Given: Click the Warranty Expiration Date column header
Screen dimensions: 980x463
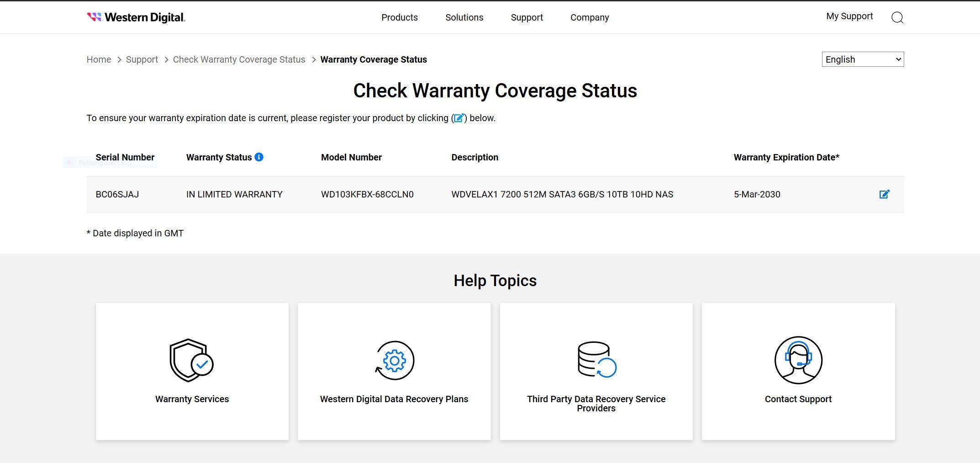Looking at the screenshot, I should point(786,157).
